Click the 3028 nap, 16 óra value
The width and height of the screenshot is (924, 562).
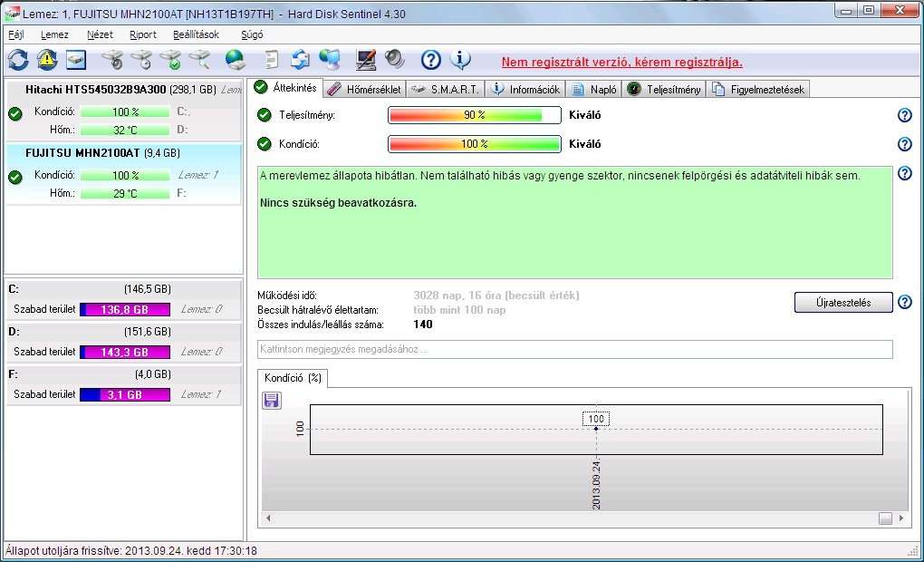496,296
